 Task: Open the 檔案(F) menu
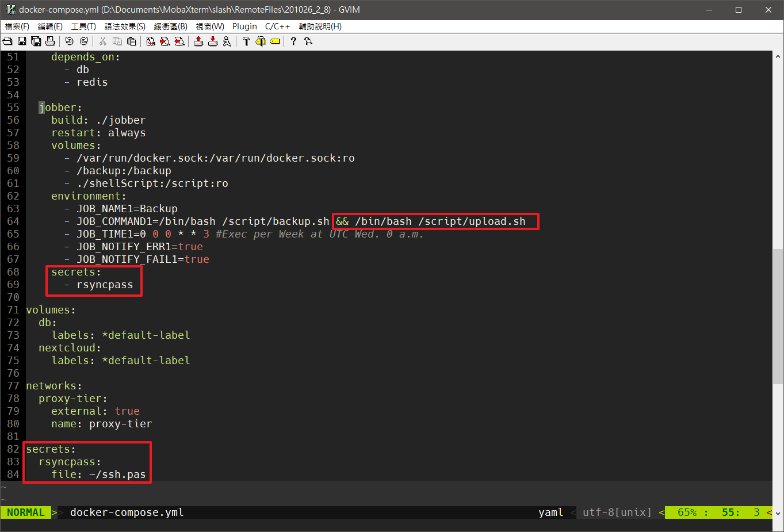17,26
